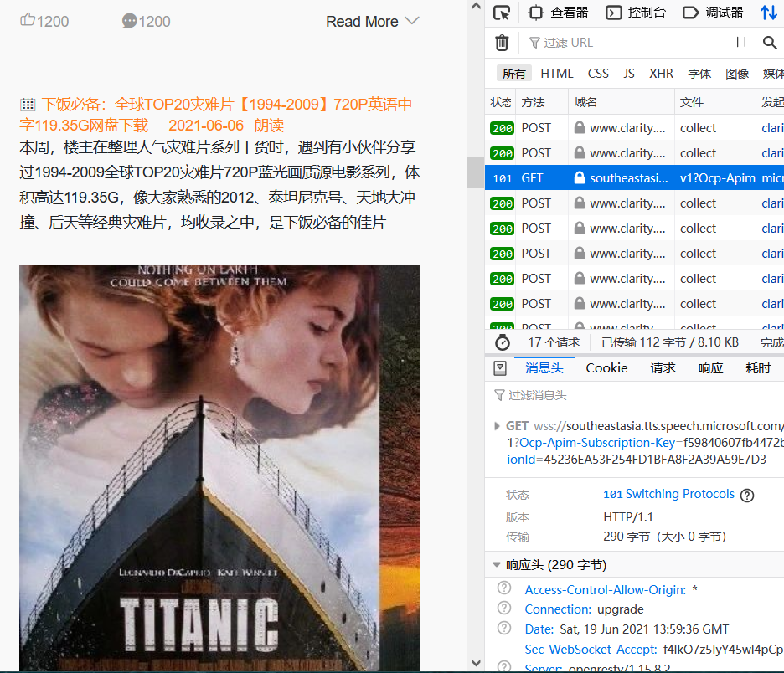The width and height of the screenshot is (784, 673).
Task: Click the scrollbar up arrow between panes
Action: point(476,6)
